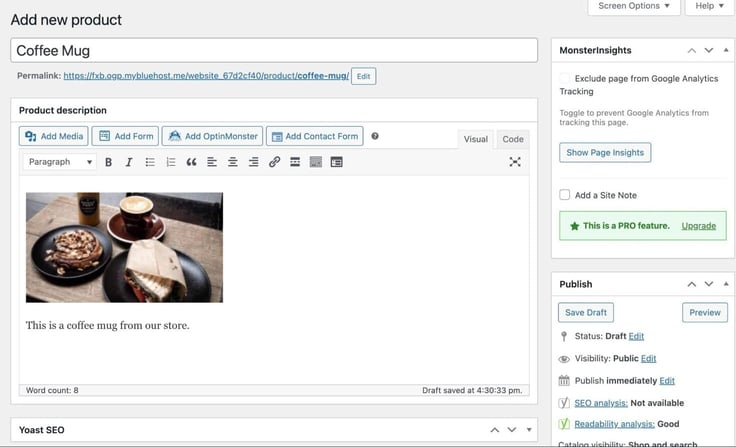
Task: Toggle the Yoast SEO panel
Action: 529,430
